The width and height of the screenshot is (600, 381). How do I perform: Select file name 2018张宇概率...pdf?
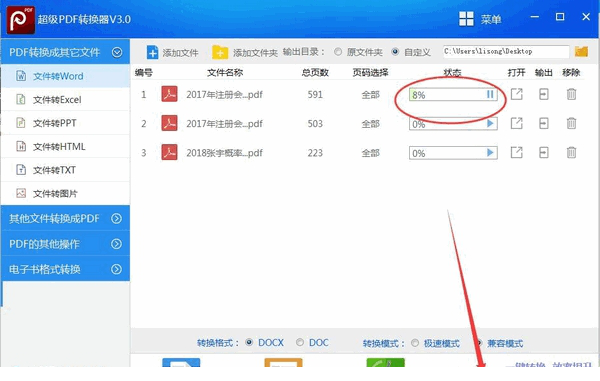(x=224, y=153)
